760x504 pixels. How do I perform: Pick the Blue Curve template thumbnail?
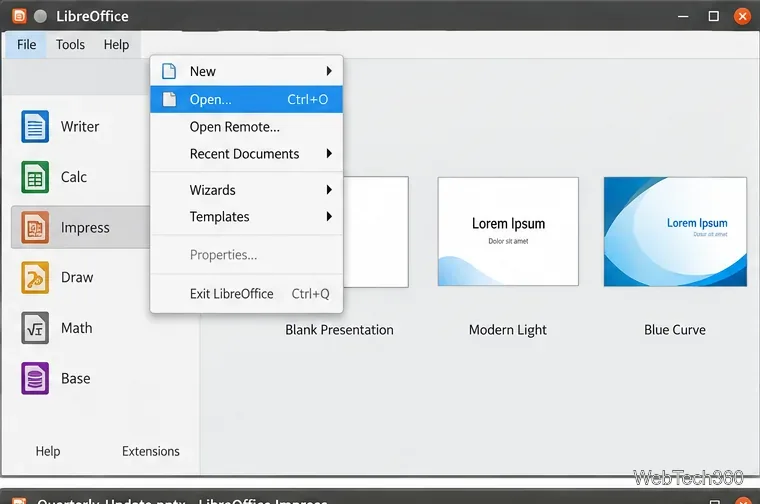pos(675,231)
